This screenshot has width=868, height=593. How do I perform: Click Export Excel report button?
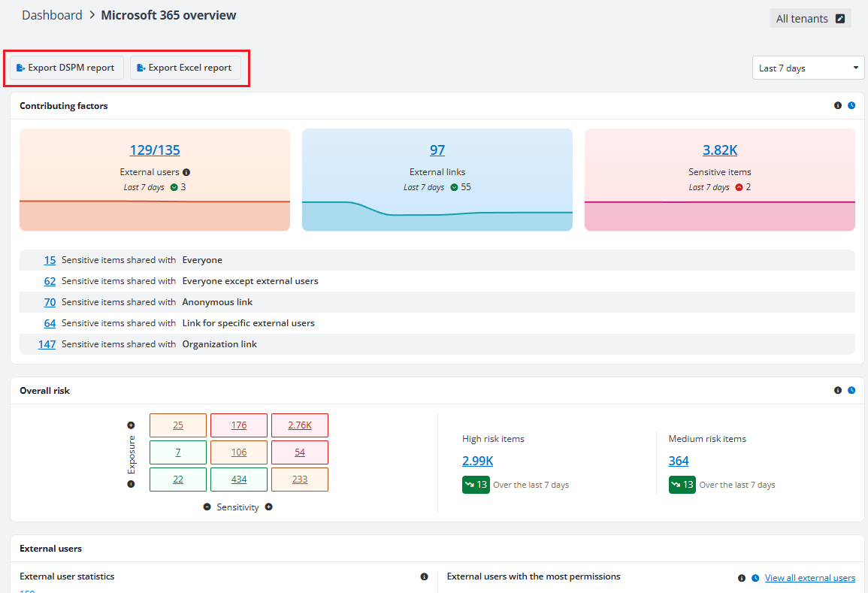(185, 68)
